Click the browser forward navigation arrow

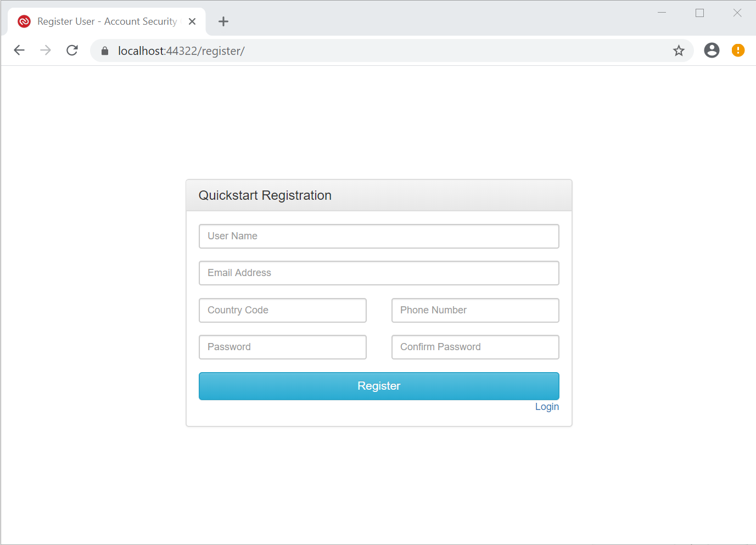46,50
